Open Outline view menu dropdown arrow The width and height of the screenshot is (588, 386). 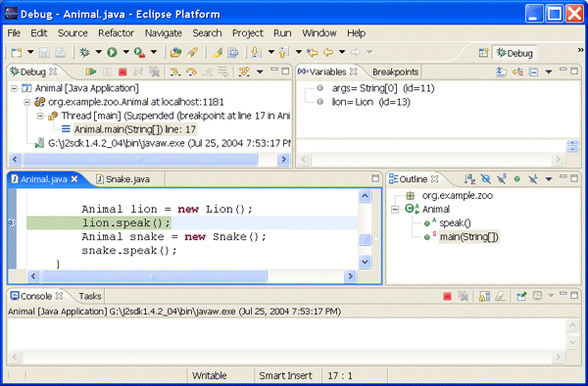click(549, 179)
